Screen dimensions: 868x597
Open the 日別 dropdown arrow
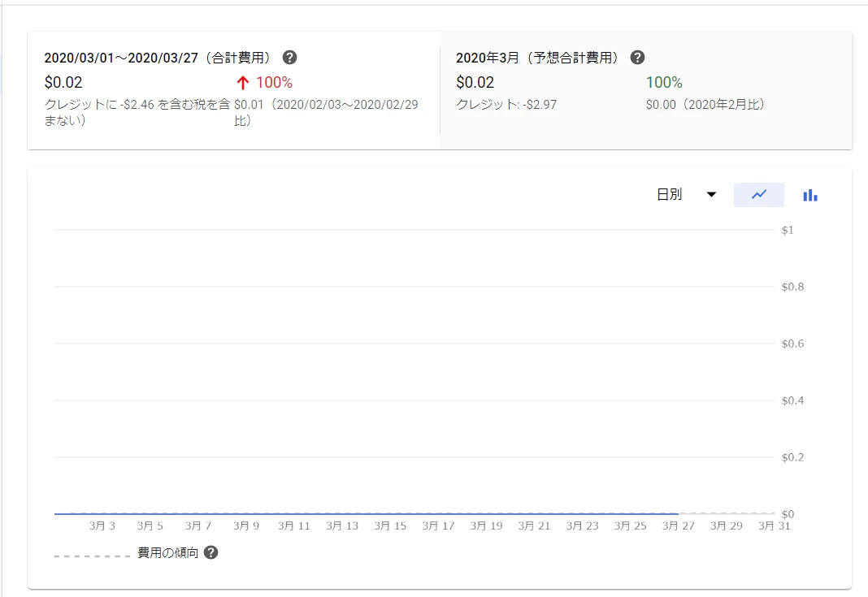pos(712,194)
